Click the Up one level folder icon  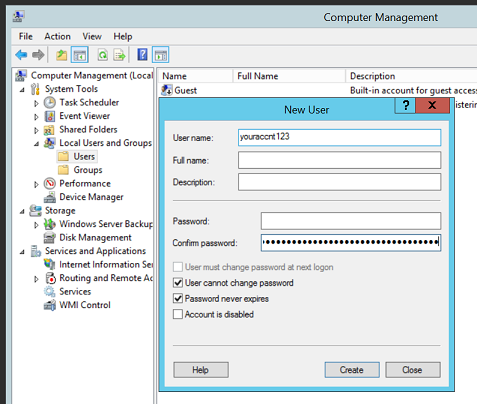pos(61,55)
